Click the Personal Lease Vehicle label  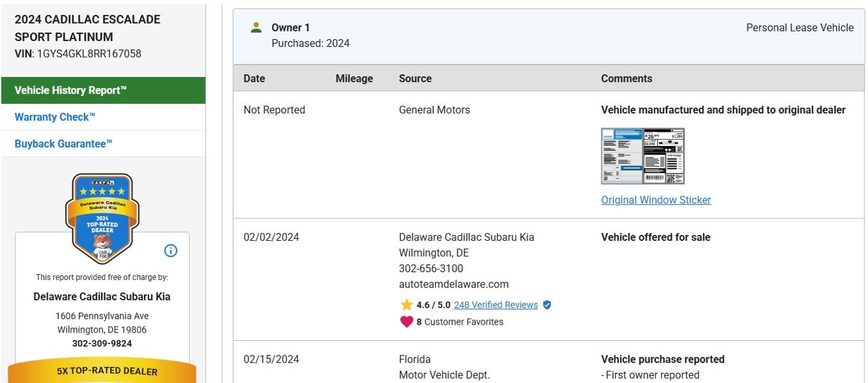click(x=799, y=28)
